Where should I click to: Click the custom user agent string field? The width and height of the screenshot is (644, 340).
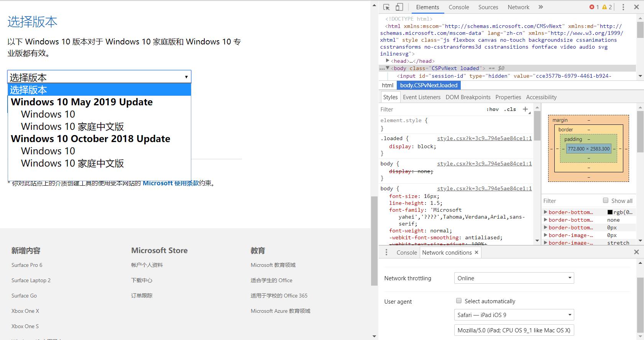(x=514, y=330)
